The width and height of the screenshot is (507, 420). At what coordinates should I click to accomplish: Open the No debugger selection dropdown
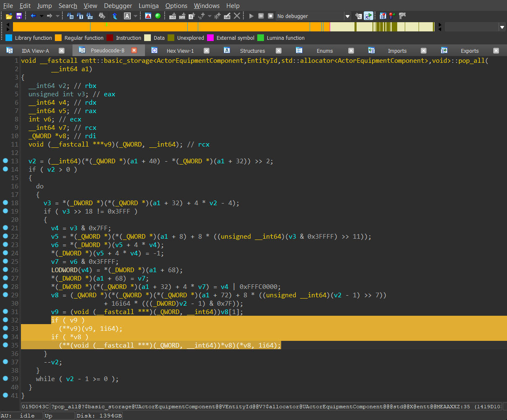click(x=348, y=16)
